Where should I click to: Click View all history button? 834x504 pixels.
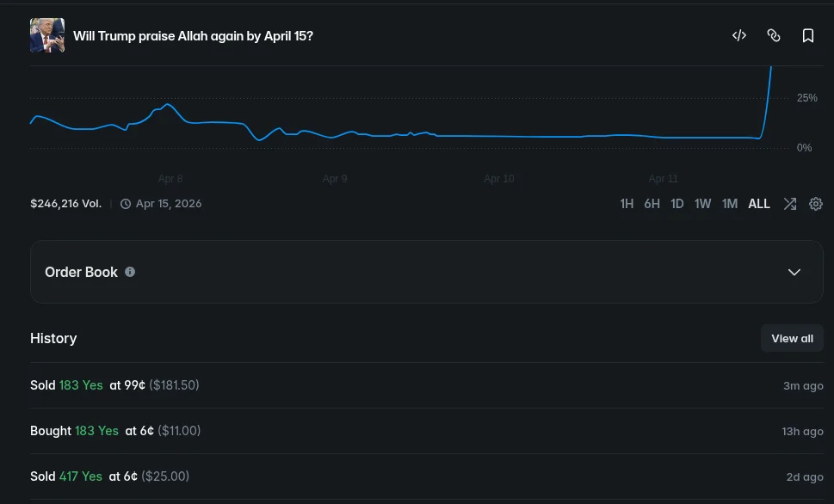click(x=792, y=338)
